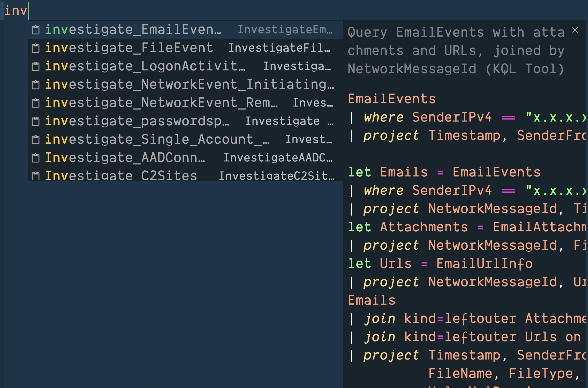
Task: Click snippet icon beside investigate_NetworkEvent_Initiating suggestion
Action: tap(36, 85)
